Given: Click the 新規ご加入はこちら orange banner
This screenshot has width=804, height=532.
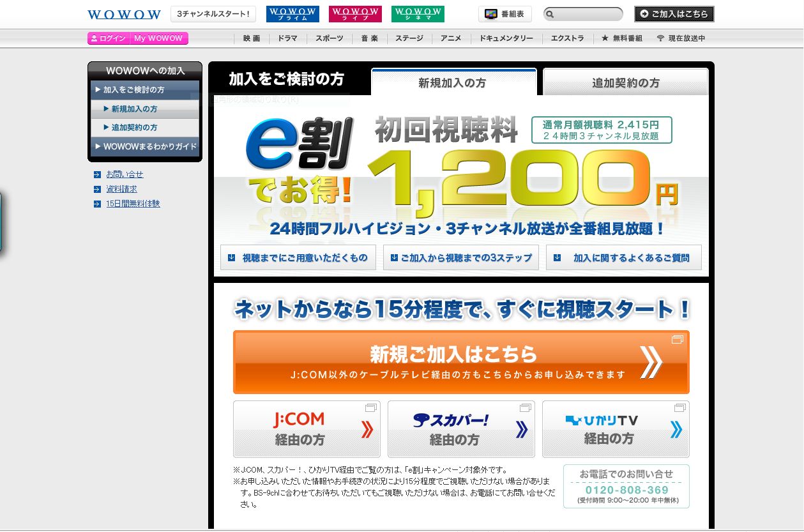Looking at the screenshot, I should [x=461, y=362].
